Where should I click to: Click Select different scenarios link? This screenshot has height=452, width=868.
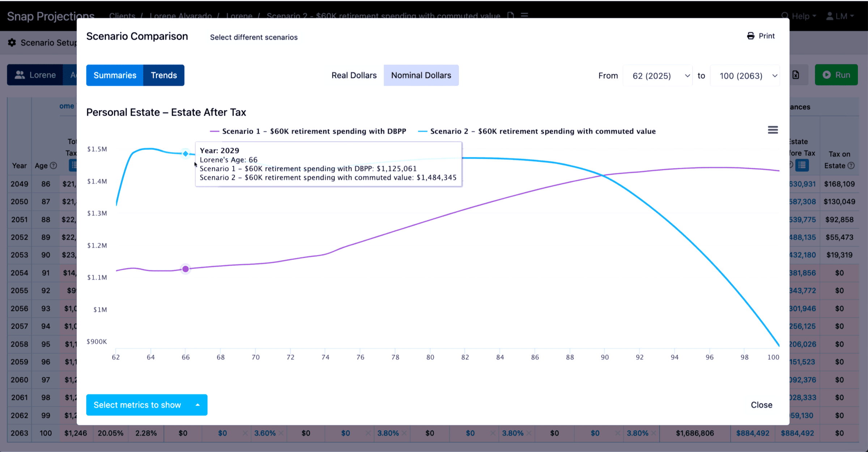coord(254,37)
